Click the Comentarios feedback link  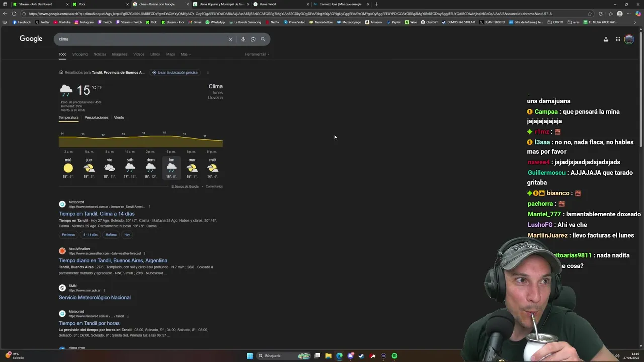214,186
